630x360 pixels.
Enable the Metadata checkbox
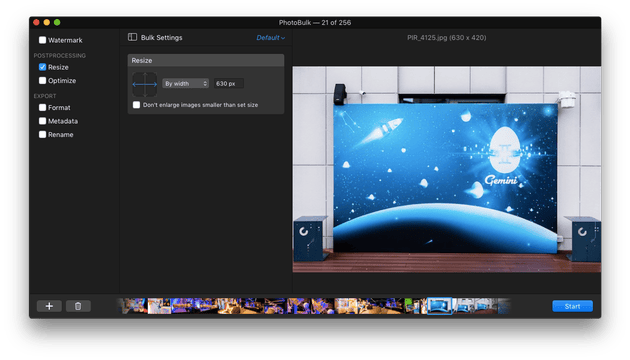42,121
